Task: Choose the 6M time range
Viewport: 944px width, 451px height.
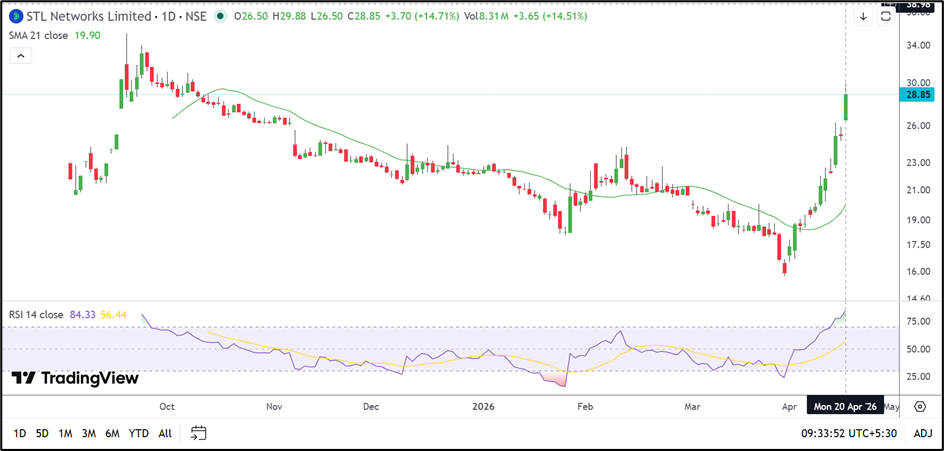Action: pos(113,433)
